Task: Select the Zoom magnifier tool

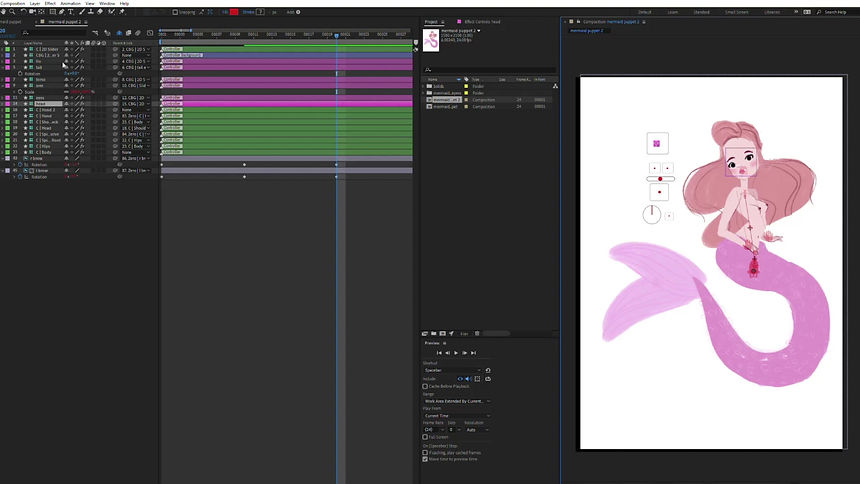Action: click(x=12, y=12)
